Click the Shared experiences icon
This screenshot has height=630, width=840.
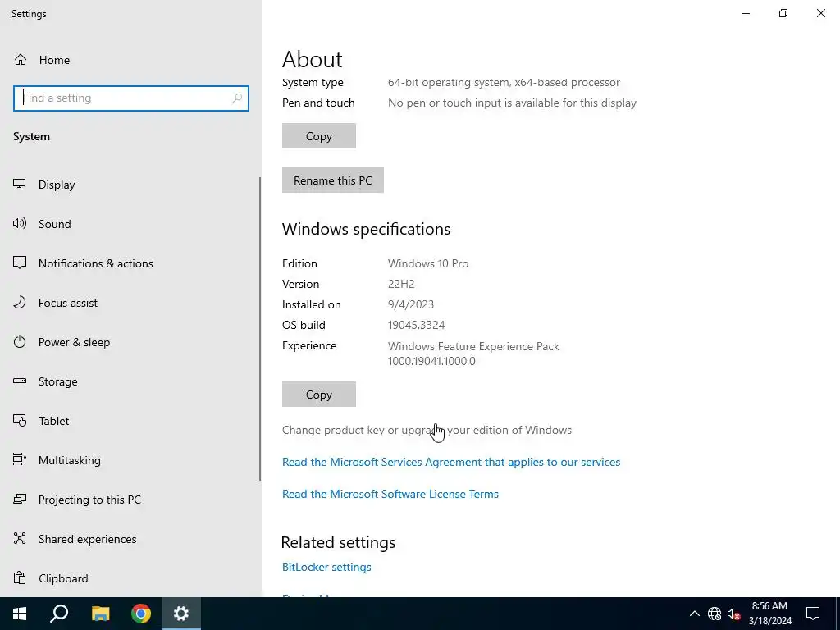click(x=20, y=538)
